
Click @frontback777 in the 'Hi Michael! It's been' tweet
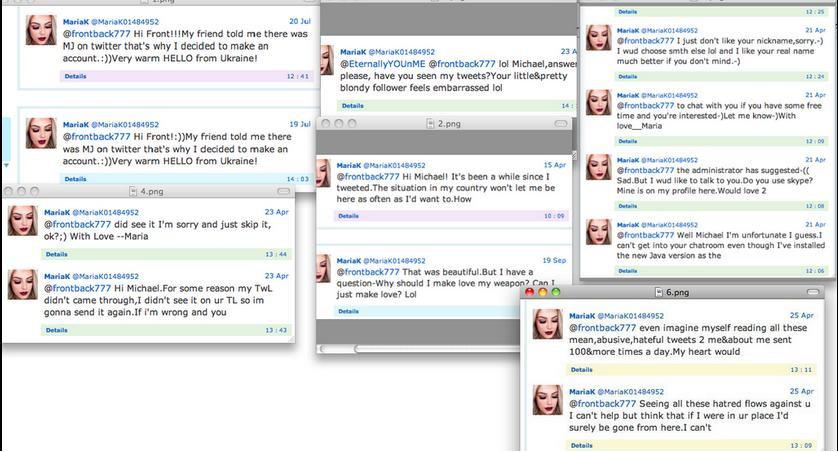tap(368, 176)
